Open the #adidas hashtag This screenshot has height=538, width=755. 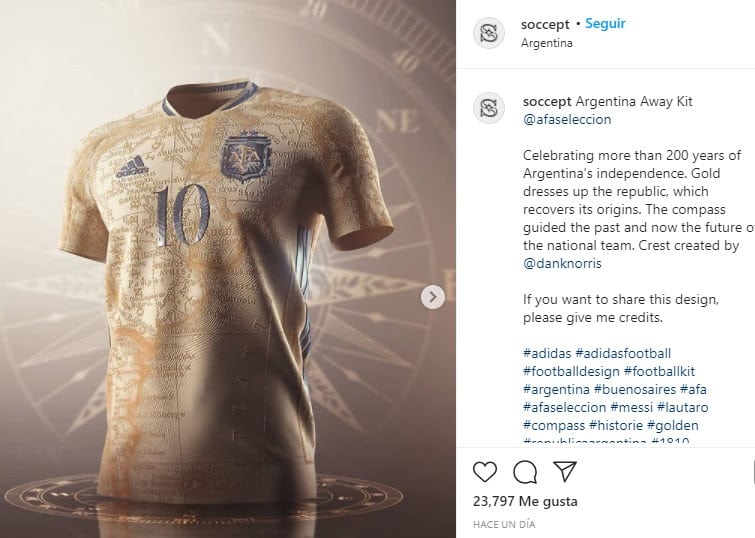coord(547,354)
